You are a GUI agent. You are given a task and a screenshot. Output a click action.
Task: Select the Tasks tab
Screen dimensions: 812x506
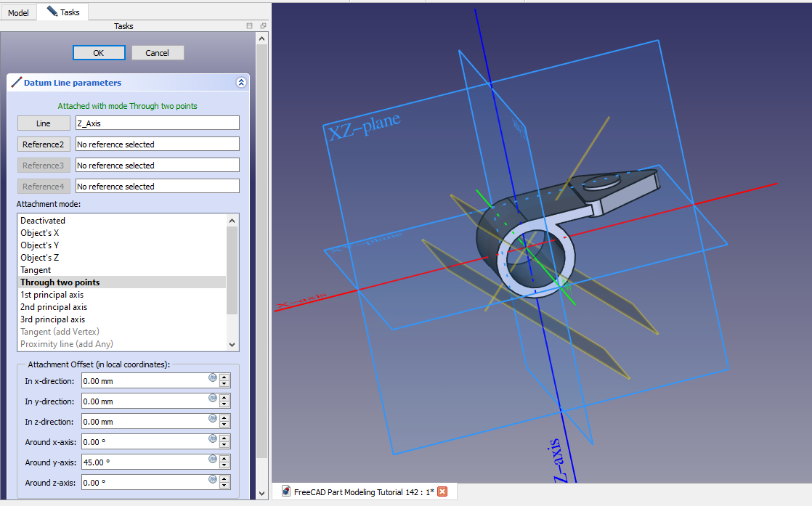tap(63, 12)
